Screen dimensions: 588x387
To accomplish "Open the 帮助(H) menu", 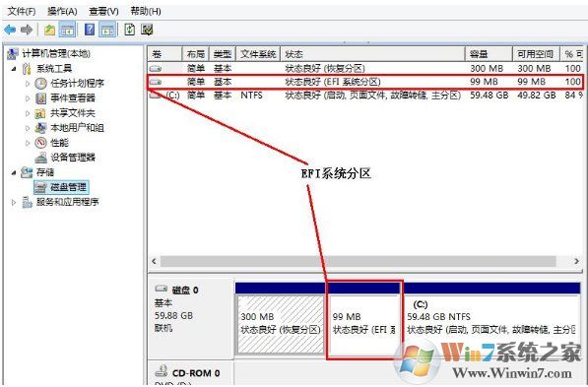I will pyautogui.click(x=146, y=11).
